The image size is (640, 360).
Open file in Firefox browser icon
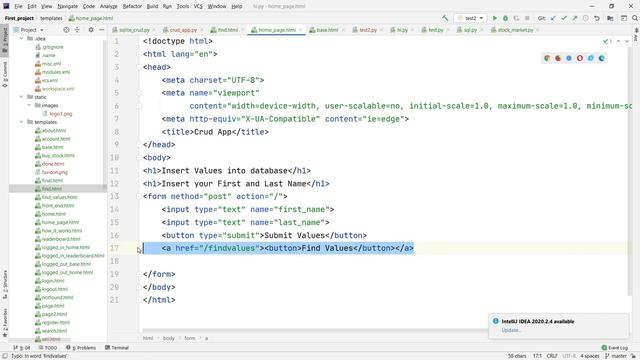(x=558, y=58)
